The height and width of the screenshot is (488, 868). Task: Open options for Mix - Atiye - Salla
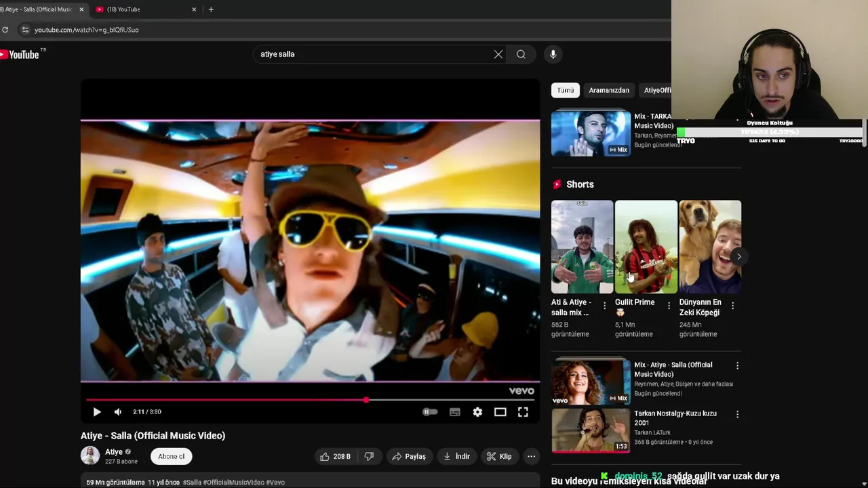pyautogui.click(x=737, y=365)
